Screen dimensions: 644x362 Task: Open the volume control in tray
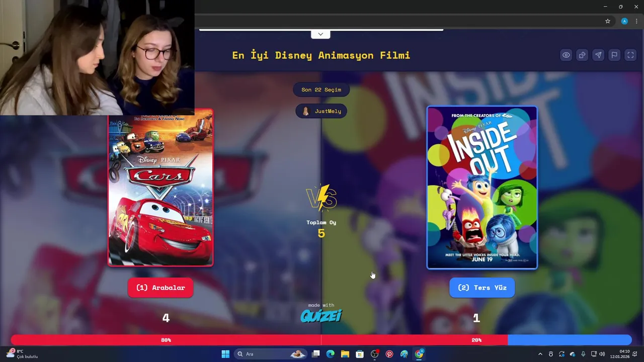tap(602, 354)
